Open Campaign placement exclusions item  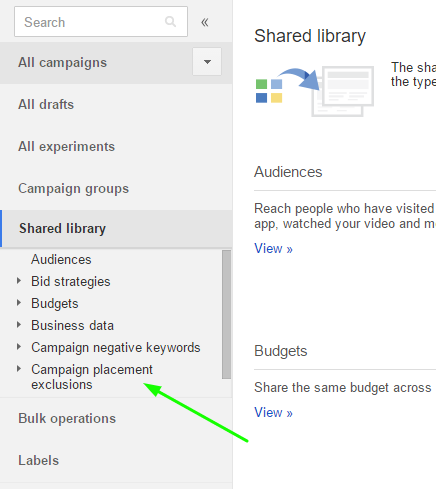coord(92,377)
